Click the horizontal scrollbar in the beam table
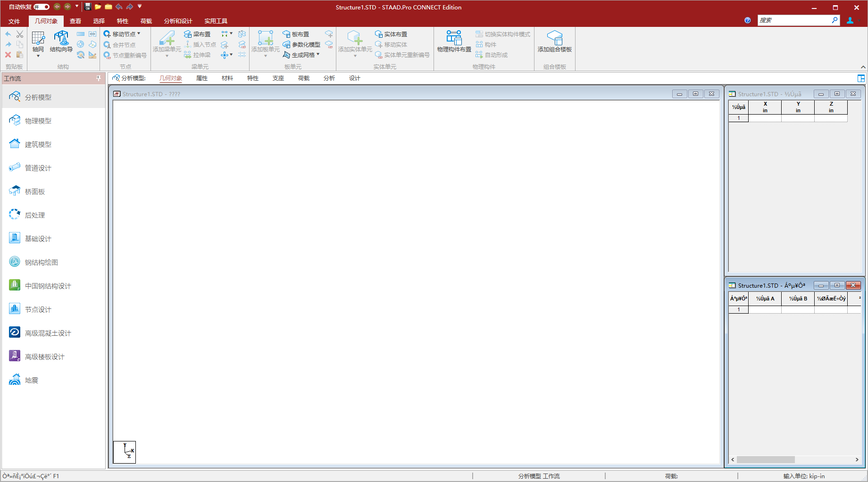The height and width of the screenshot is (482, 868). pyautogui.click(x=766, y=459)
